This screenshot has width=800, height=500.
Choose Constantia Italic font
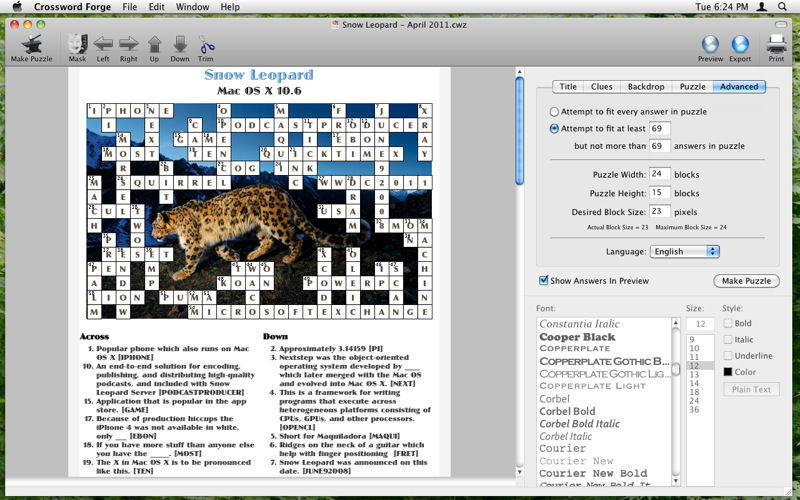[579, 323]
